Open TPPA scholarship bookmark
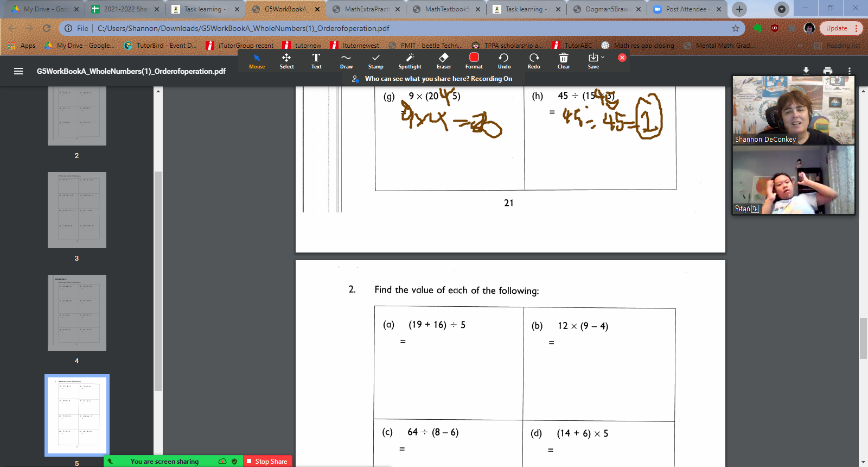868x467 pixels. (506, 46)
